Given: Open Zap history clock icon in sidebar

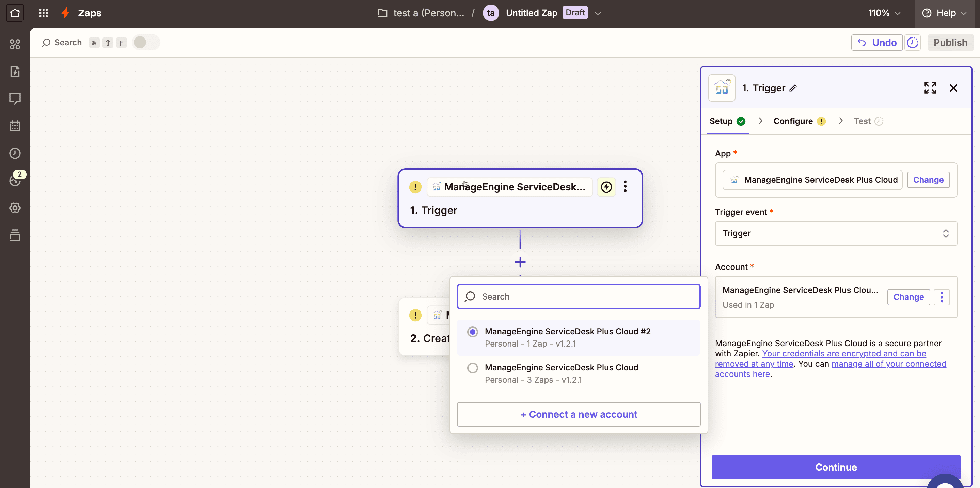Looking at the screenshot, I should 15,153.
